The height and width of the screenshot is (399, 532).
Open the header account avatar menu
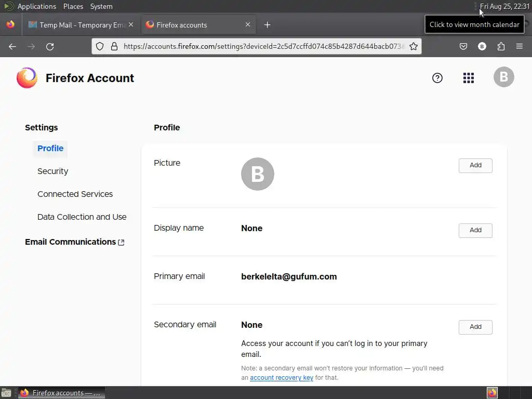[x=504, y=77]
